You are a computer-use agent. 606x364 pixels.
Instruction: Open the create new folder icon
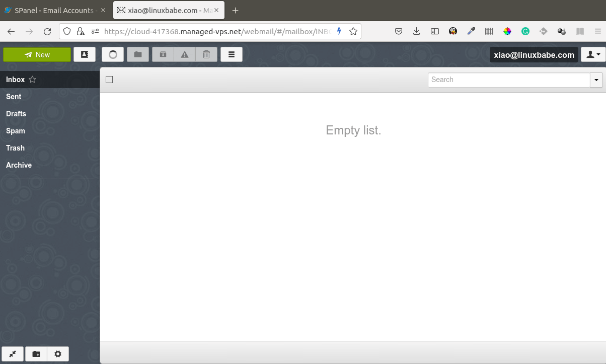(36, 354)
